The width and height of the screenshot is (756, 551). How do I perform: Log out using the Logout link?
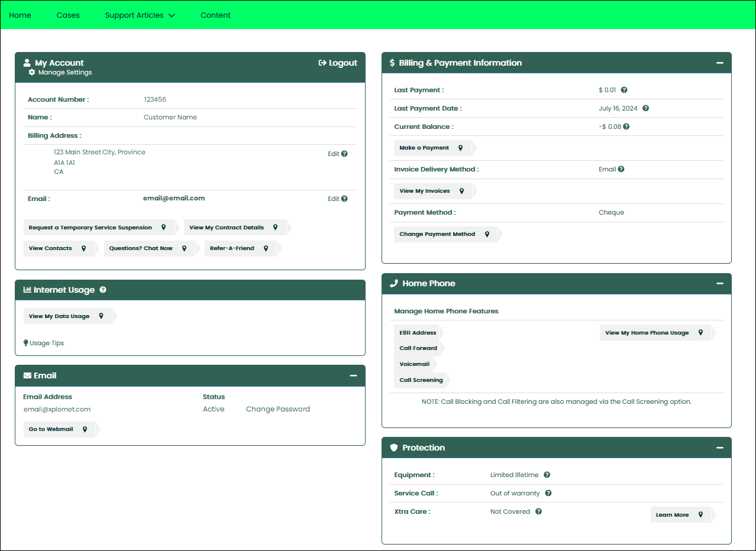338,63
